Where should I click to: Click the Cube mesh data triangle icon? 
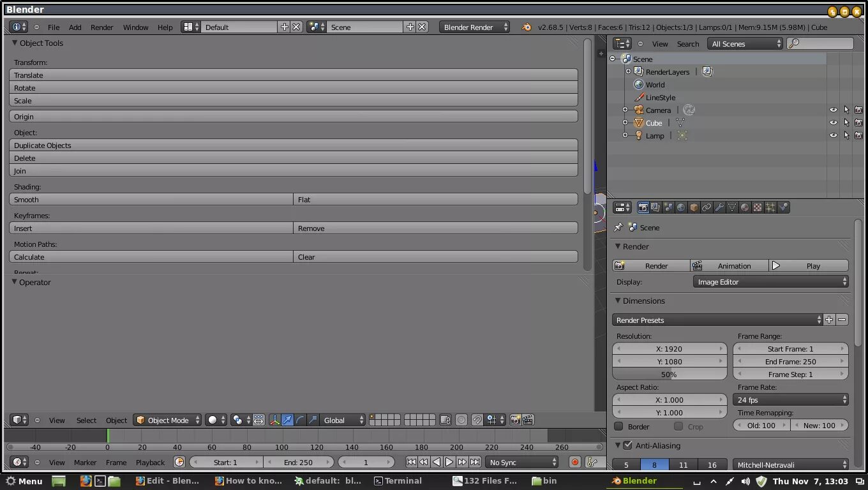point(680,123)
